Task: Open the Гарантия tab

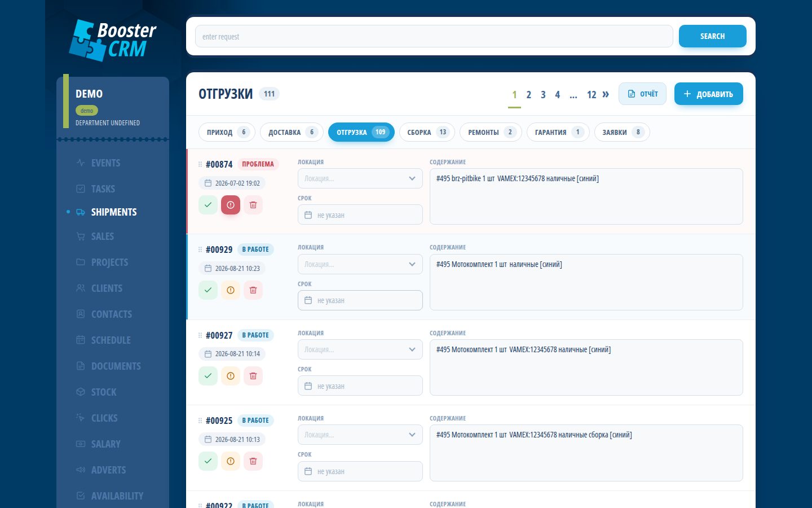Action: click(558, 132)
